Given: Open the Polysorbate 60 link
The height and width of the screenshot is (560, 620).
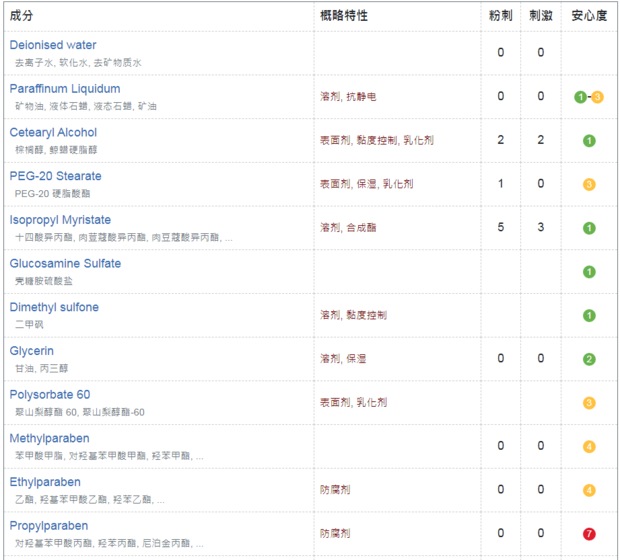Looking at the screenshot, I should [x=50, y=395].
